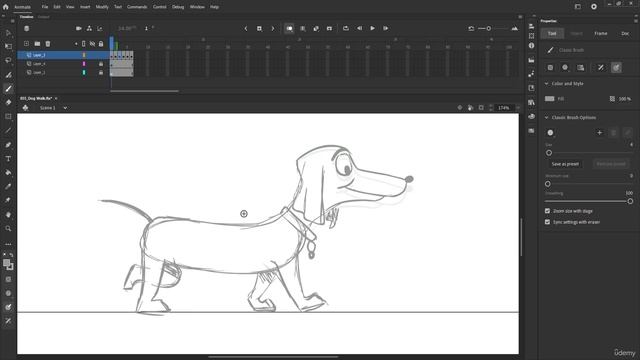Select the Selection arrow tool
This screenshot has width=640, height=360.
tap(8, 33)
